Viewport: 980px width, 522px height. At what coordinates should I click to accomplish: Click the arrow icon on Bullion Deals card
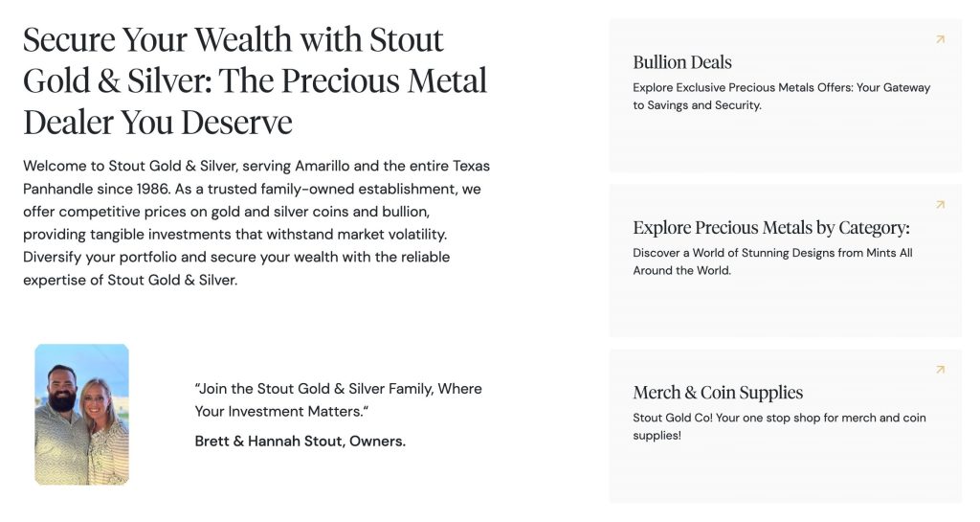tap(940, 39)
